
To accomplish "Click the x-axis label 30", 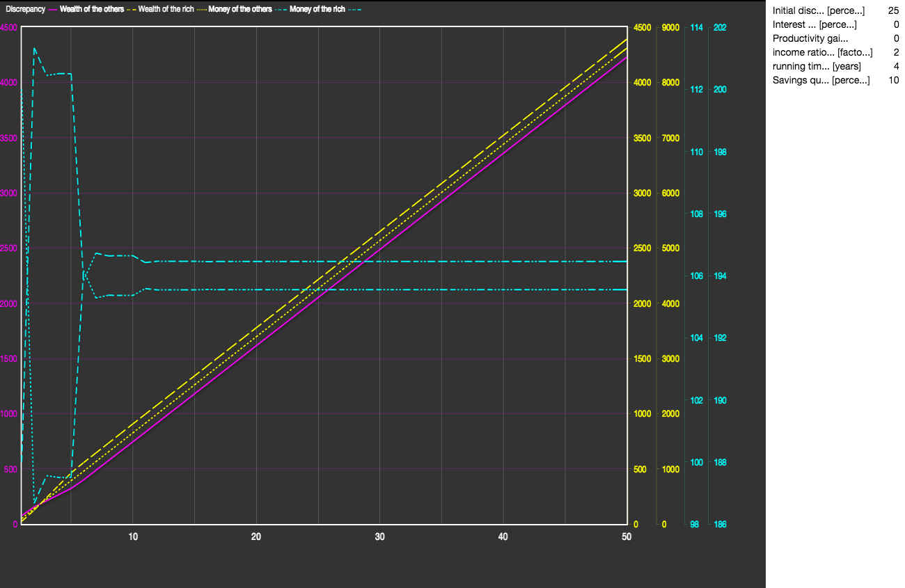I will pyautogui.click(x=379, y=537).
